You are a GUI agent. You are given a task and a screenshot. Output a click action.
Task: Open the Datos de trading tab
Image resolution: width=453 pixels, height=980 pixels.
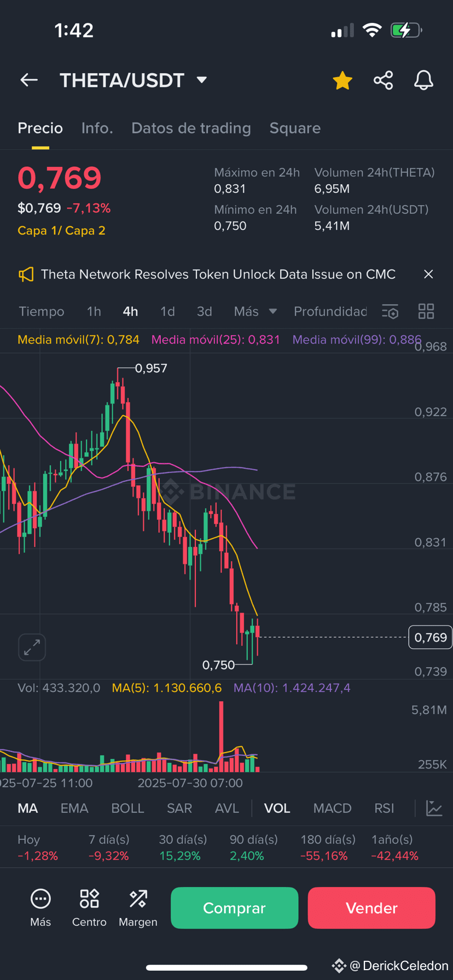pos(191,128)
